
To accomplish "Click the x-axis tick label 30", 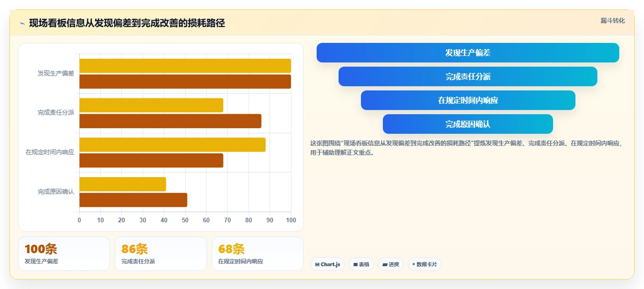I will point(143,220).
